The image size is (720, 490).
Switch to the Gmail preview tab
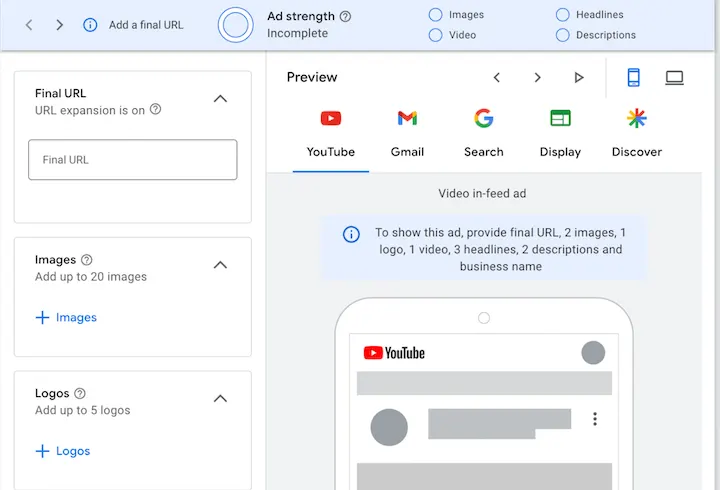click(407, 134)
